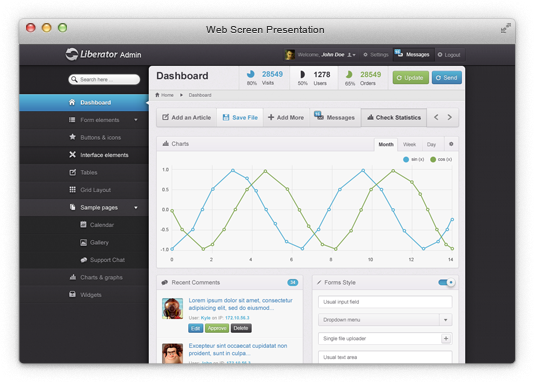This screenshot has width=534, height=382.
Task: Switch the chart to the Day tab
Action: (431, 144)
